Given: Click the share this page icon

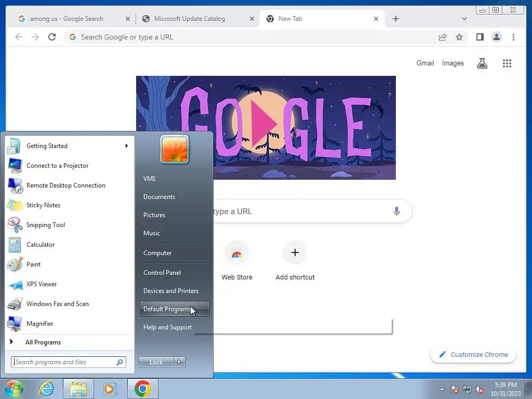Looking at the screenshot, I should coord(443,37).
